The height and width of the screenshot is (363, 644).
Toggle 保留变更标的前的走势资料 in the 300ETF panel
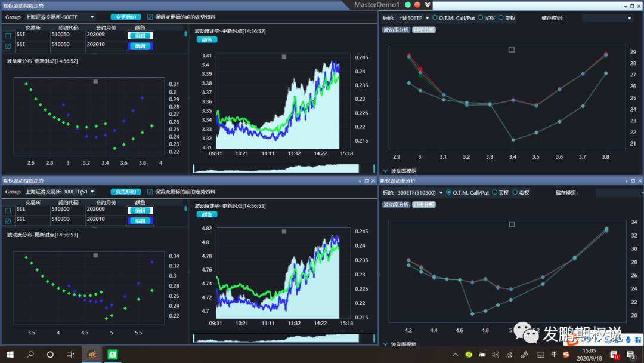[150, 192]
